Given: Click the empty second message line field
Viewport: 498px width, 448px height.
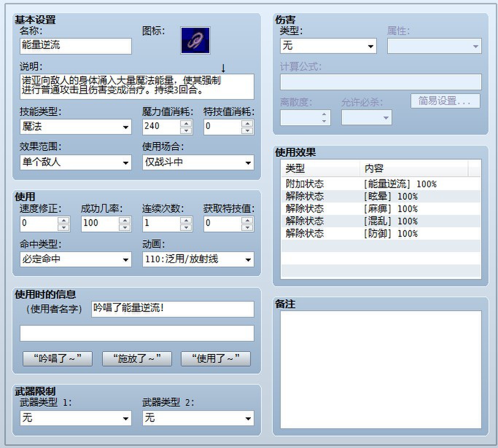Looking at the screenshot, I should pos(137,333).
